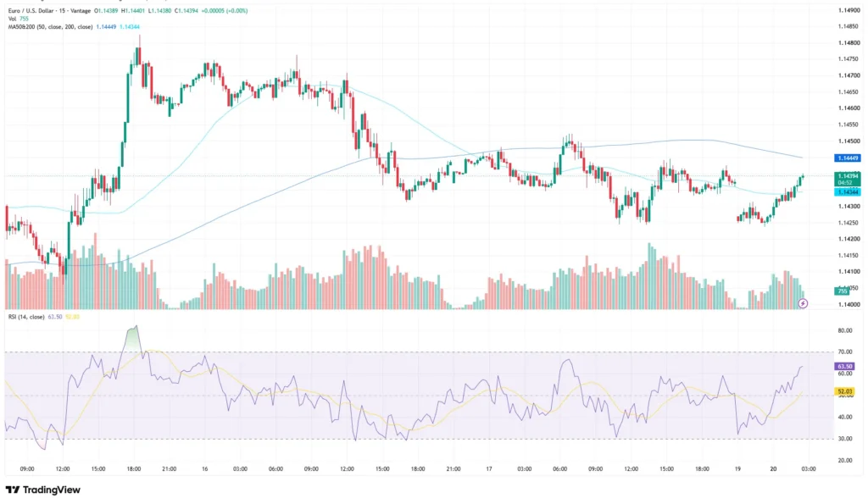Click the 1.14000 price axis label
The height and width of the screenshot is (504, 868).
[x=848, y=304]
